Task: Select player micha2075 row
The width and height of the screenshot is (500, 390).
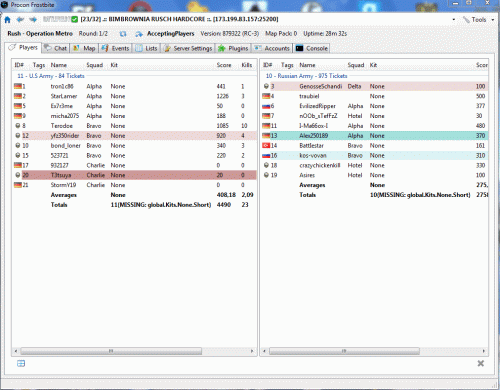Action: (134, 116)
